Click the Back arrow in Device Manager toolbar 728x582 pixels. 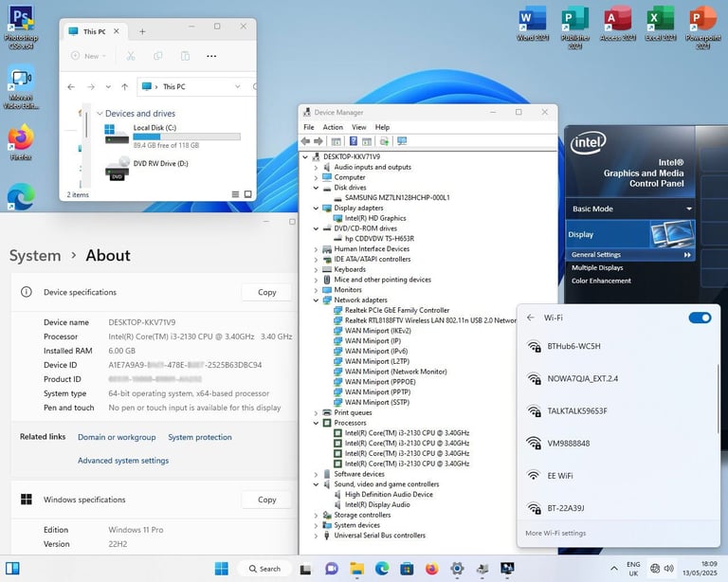pos(306,141)
